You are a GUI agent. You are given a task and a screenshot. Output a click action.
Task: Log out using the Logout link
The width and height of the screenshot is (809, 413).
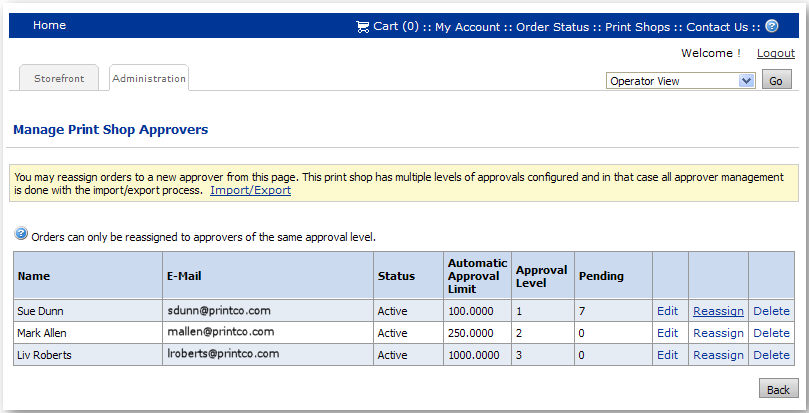pyautogui.click(x=776, y=53)
